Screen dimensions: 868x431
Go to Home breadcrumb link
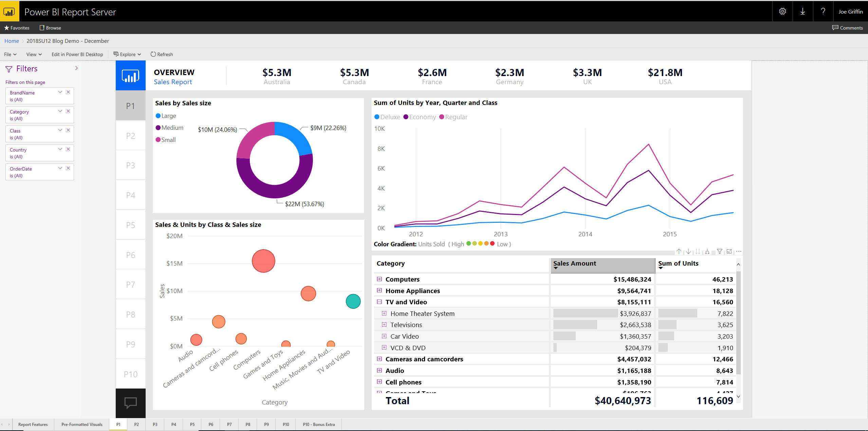pyautogui.click(x=12, y=41)
